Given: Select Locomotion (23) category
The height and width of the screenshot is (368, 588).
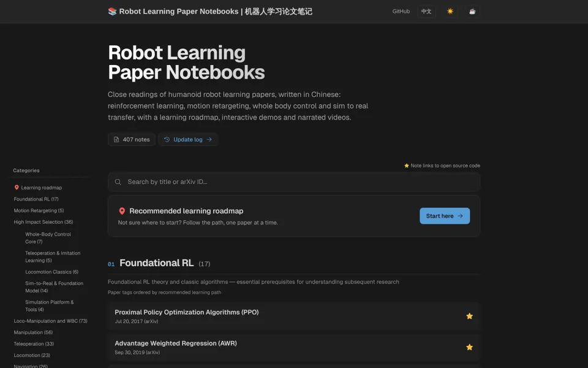Looking at the screenshot, I should 32,355.
